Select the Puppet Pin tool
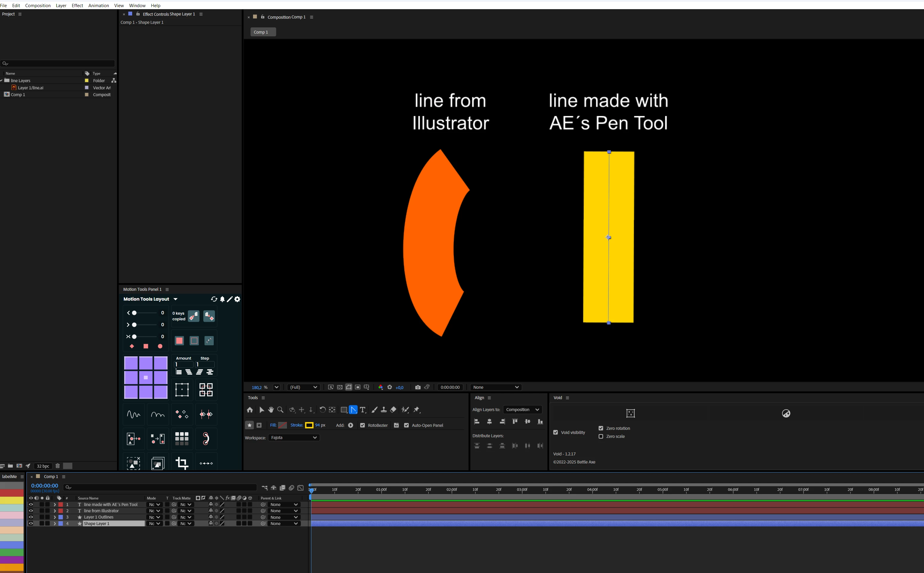The height and width of the screenshot is (573, 924). (x=416, y=410)
